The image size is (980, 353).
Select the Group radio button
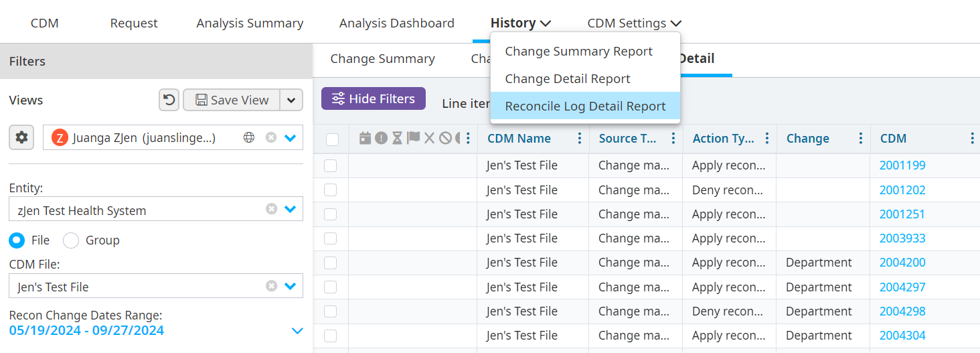(x=71, y=240)
